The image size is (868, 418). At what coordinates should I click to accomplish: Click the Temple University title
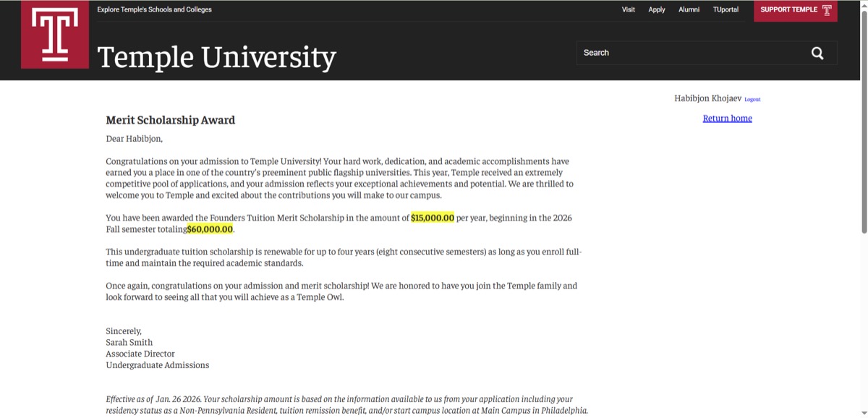click(x=217, y=56)
